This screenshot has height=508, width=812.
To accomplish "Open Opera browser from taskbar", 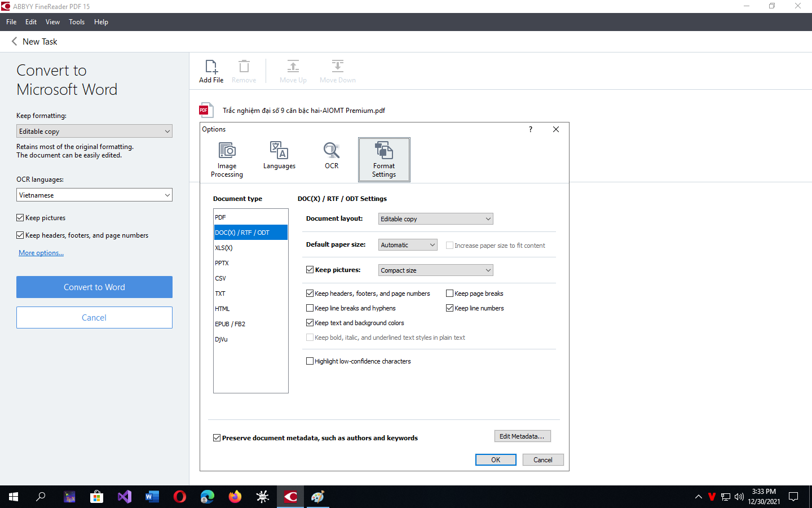I will click(180, 497).
